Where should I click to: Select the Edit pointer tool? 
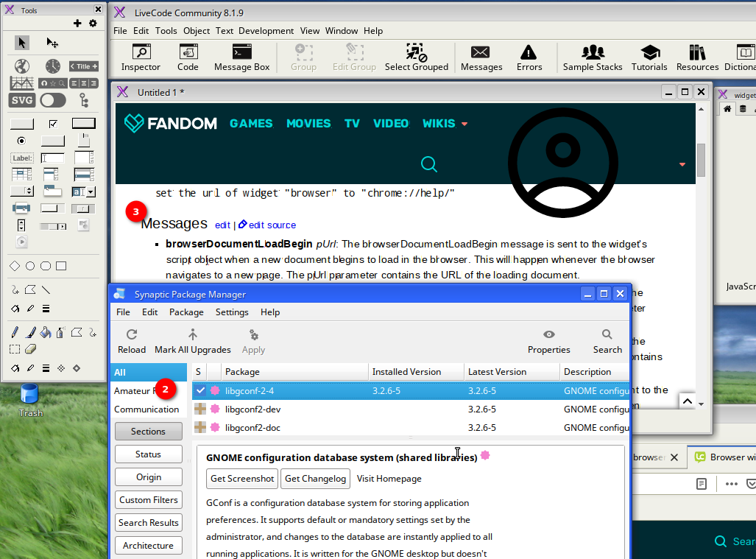click(52, 43)
